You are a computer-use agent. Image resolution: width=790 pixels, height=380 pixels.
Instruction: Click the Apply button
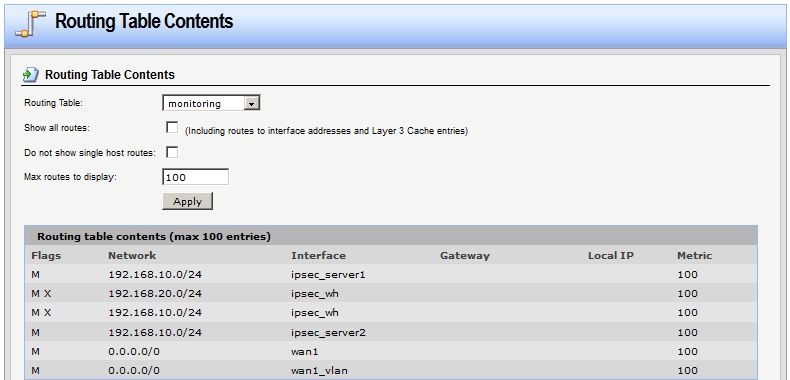tap(187, 201)
